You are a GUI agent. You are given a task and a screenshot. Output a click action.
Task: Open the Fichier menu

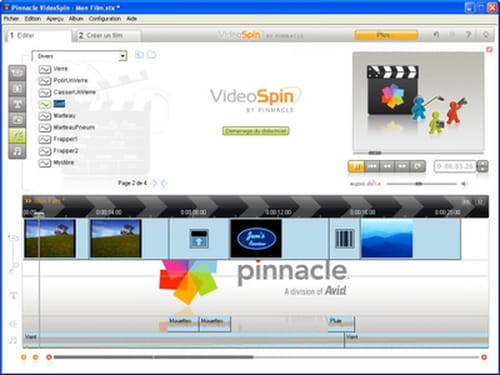[x=11, y=19]
